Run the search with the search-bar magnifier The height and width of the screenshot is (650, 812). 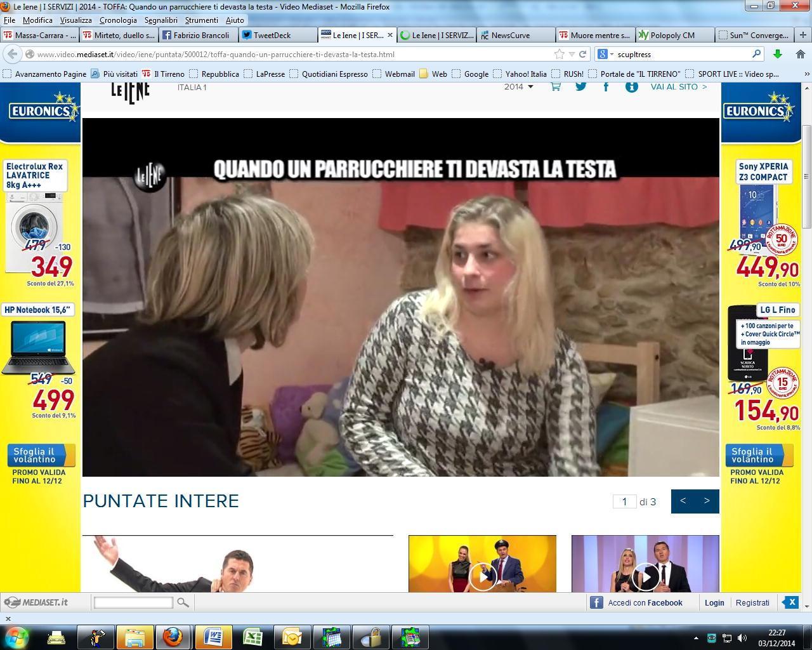pos(756,54)
